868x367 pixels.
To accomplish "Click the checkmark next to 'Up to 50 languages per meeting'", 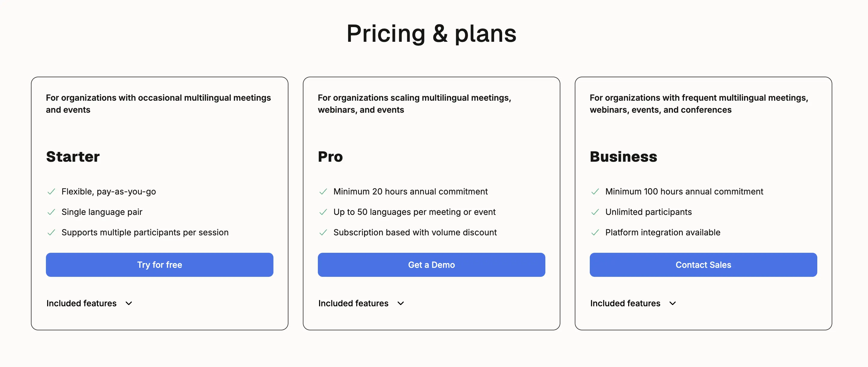I will point(323,212).
